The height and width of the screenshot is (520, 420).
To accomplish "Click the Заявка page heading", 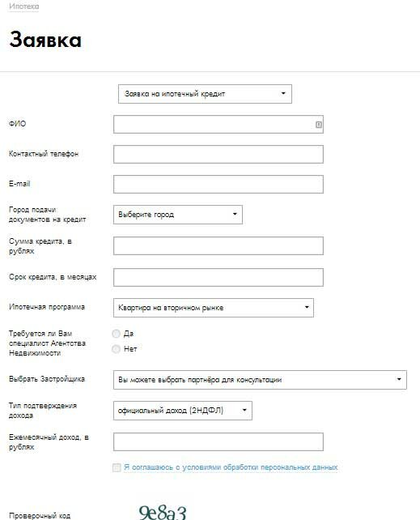I will click(45, 40).
